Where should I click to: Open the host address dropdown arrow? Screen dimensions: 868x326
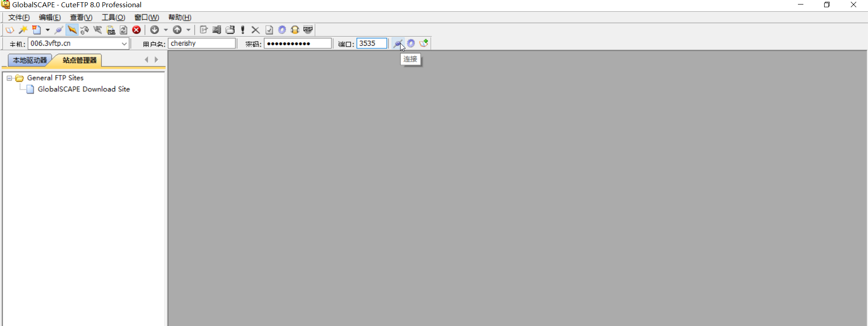point(124,43)
